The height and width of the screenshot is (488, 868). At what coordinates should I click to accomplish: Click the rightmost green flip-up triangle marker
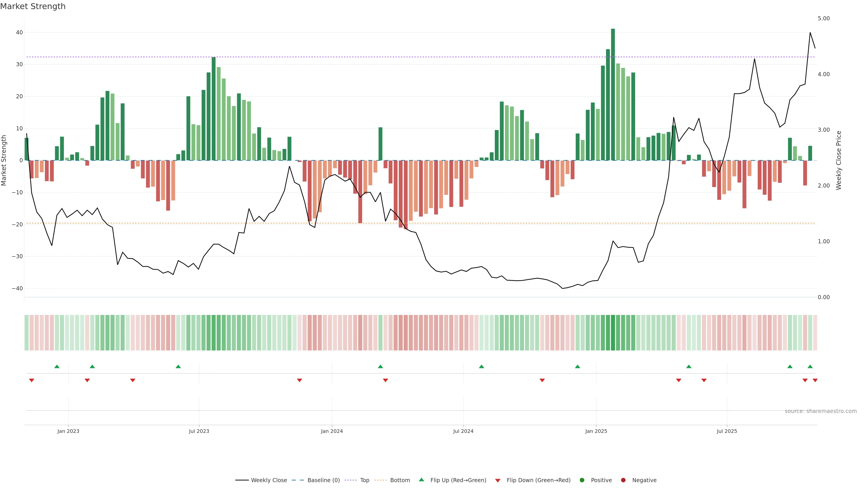click(810, 366)
